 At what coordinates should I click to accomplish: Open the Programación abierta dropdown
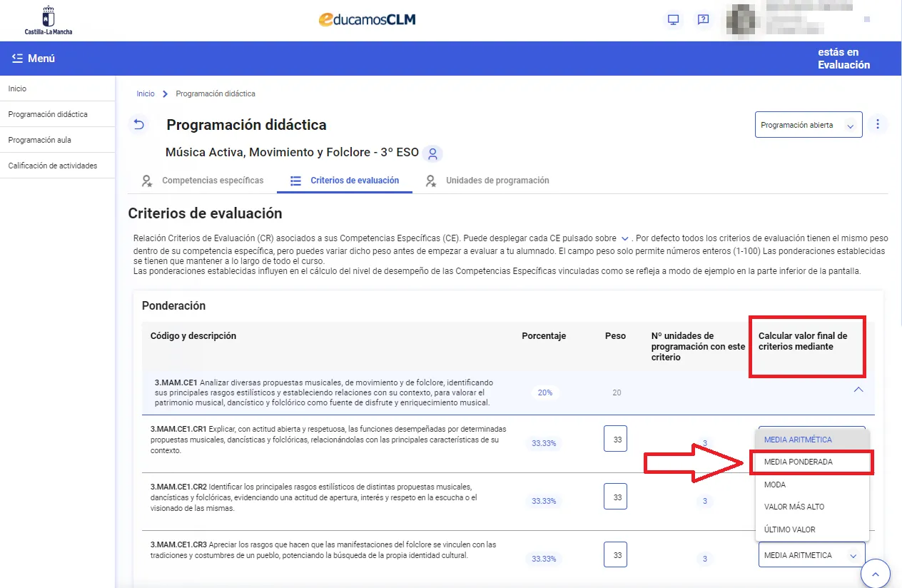pos(808,123)
